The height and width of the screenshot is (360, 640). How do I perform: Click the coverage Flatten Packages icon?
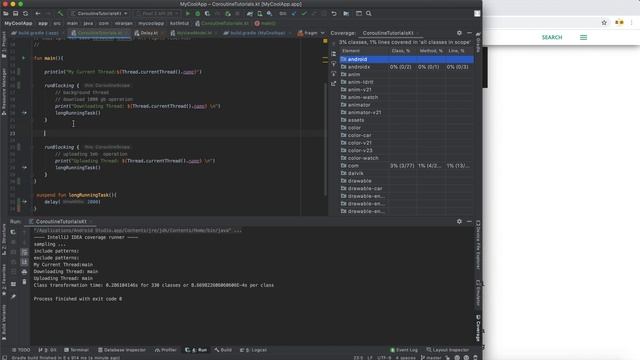333,54
